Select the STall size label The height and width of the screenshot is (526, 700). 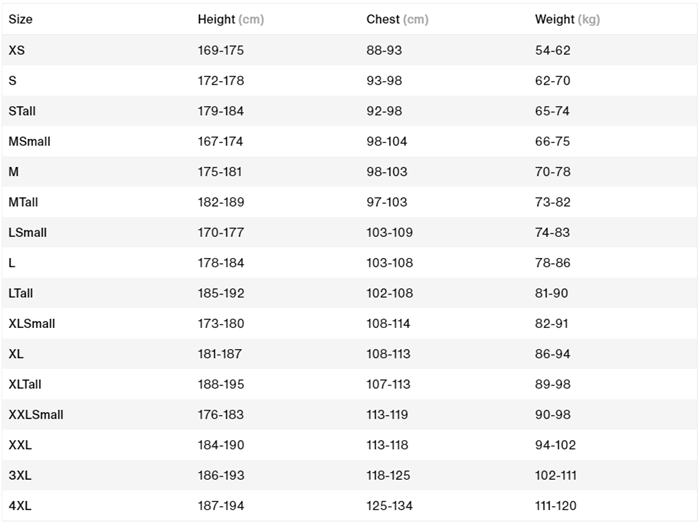tap(22, 111)
